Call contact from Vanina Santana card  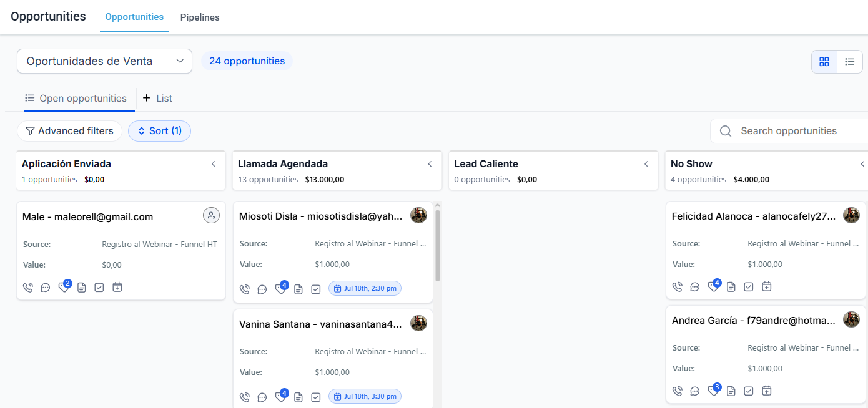point(245,397)
